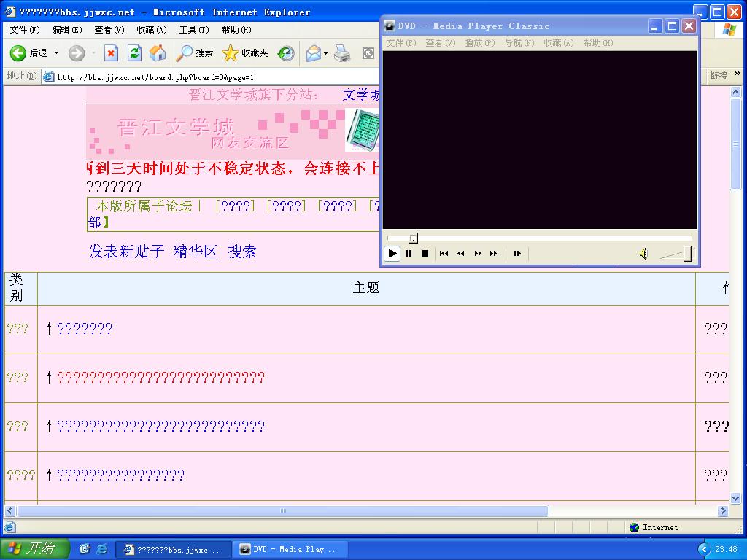The image size is (747, 560).
Task: Open the blue 文学城 link at page top
Action: (x=361, y=94)
